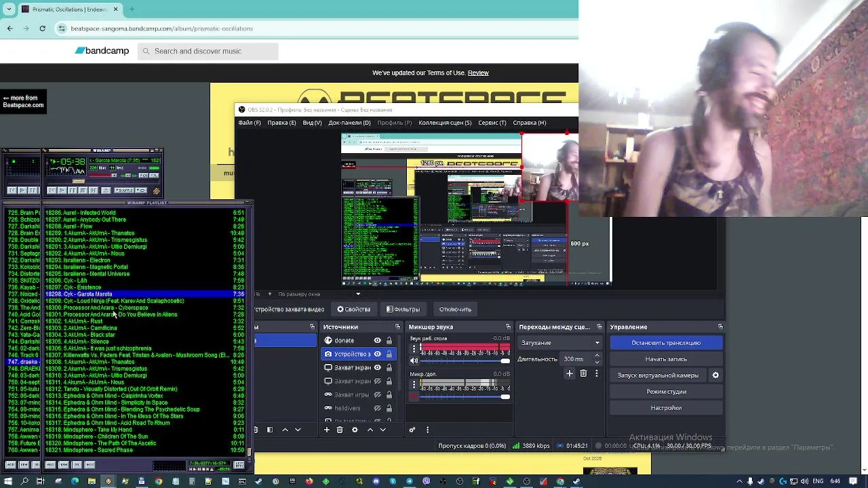
Task: Toggle Winamp playlist window button
Action: click(x=154, y=176)
